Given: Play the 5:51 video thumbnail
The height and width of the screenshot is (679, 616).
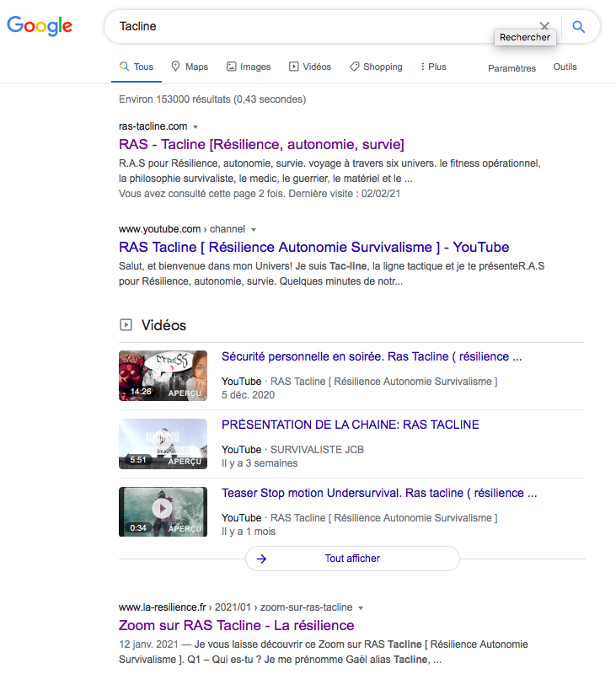Looking at the screenshot, I should (x=163, y=444).
